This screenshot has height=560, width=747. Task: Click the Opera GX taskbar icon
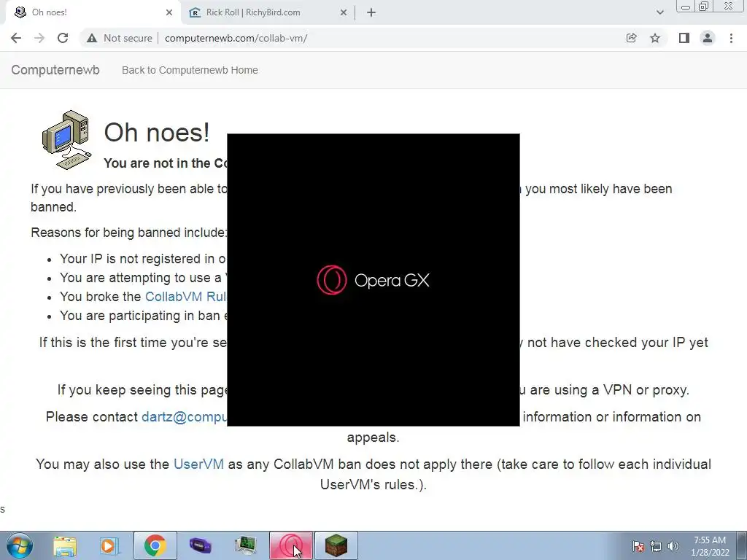click(x=291, y=545)
